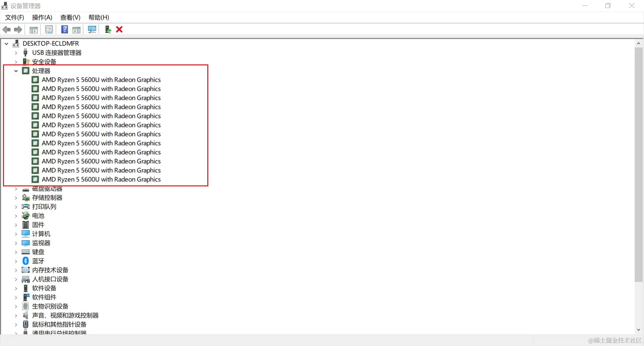This screenshot has height=346, width=644.
Task: Expand the 软件组件 category
Action: click(x=16, y=297)
